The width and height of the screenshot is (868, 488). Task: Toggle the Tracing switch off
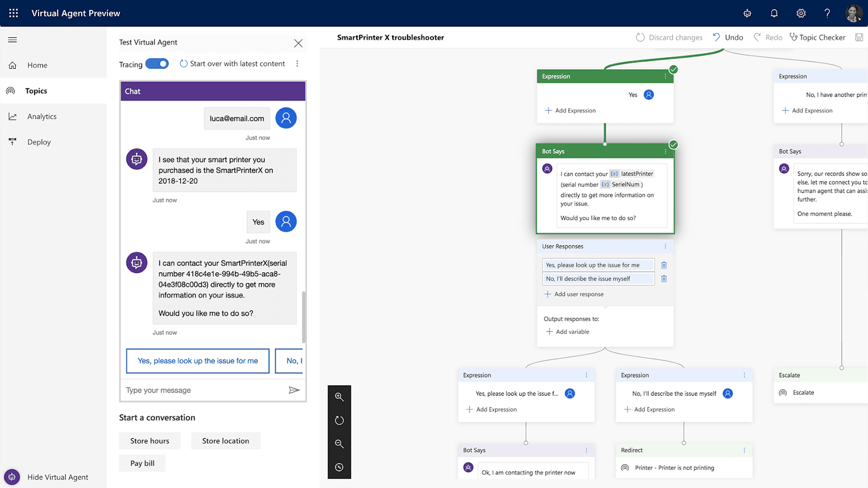[x=157, y=64]
